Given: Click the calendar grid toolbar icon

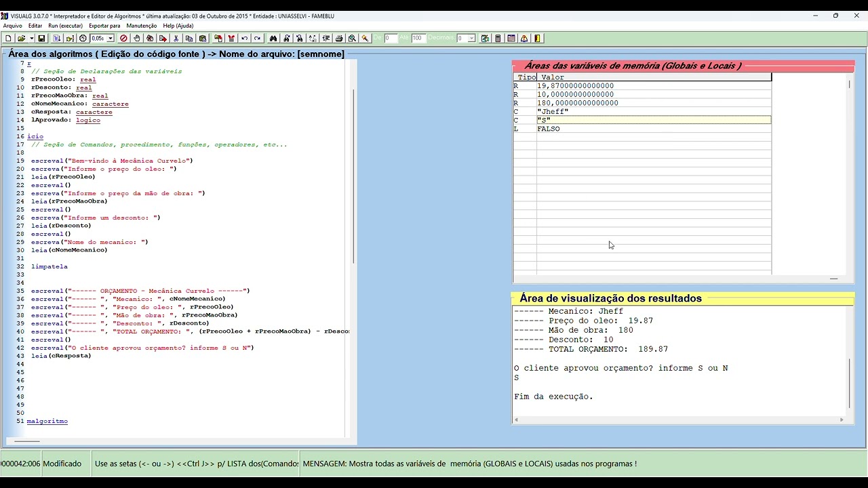Looking at the screenshot, I should [x=511, y=39].
